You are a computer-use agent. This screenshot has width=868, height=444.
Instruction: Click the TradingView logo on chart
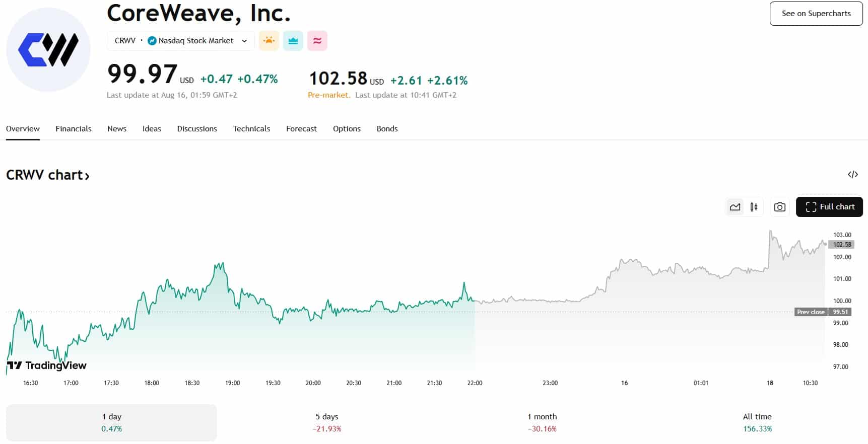(46, 365)
